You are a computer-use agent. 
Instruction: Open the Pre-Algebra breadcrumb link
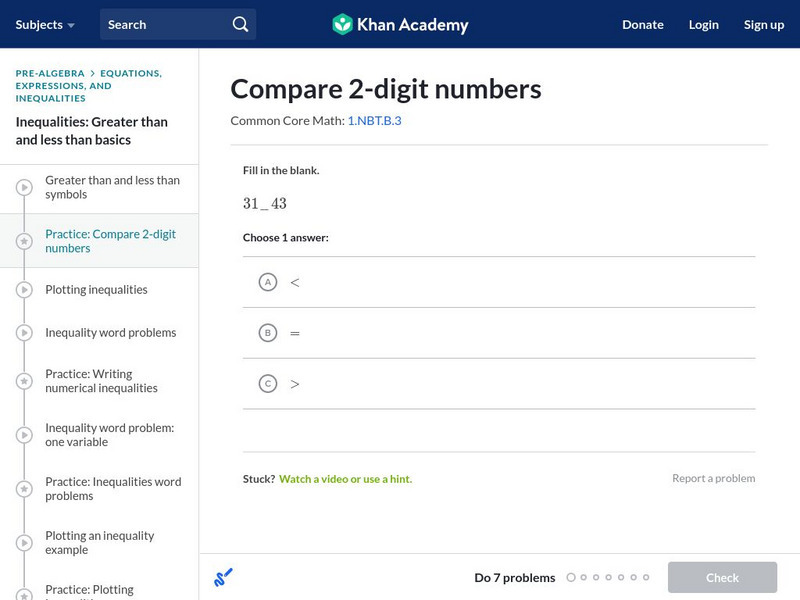(49, 73)
